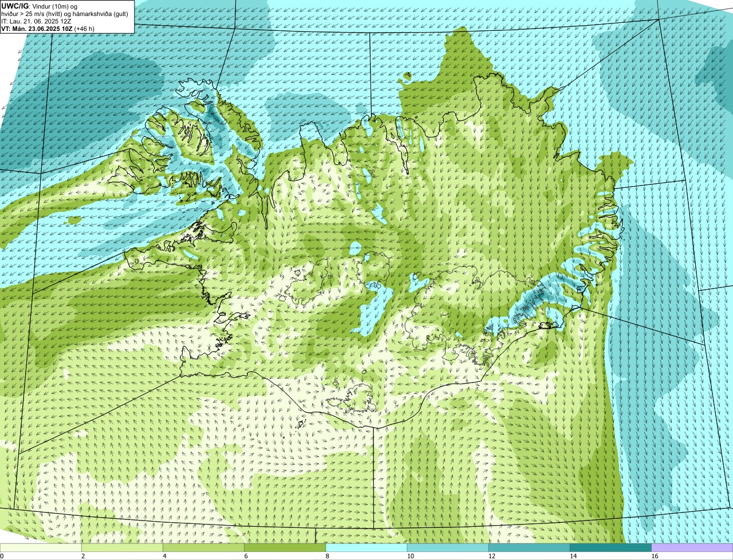The height and width of the screenshot is (560, 733).
Task: Select the legend scale label "8"
Action: 327,556
